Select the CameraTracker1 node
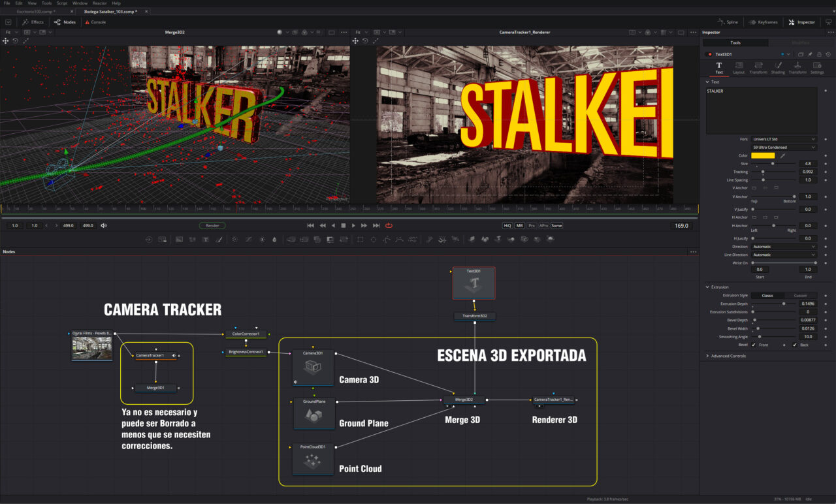The width and height of the screenshot is (836, 504). click(x=155, y=356)
